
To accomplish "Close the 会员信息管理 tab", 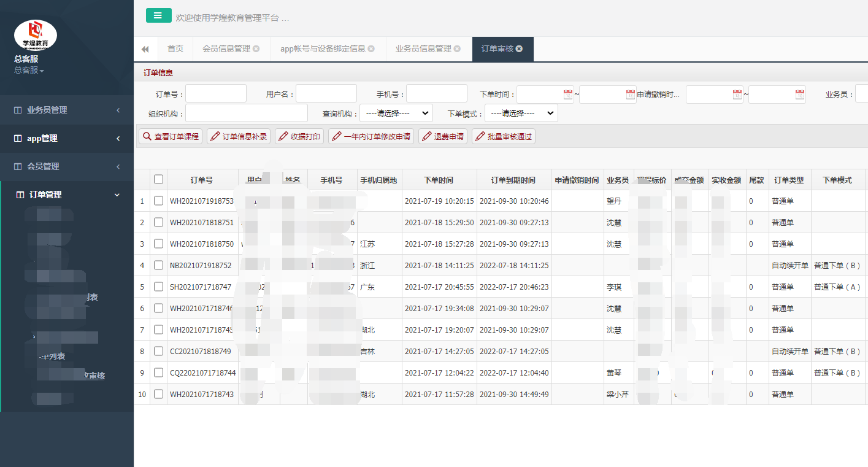I will [x=256, y=49].
